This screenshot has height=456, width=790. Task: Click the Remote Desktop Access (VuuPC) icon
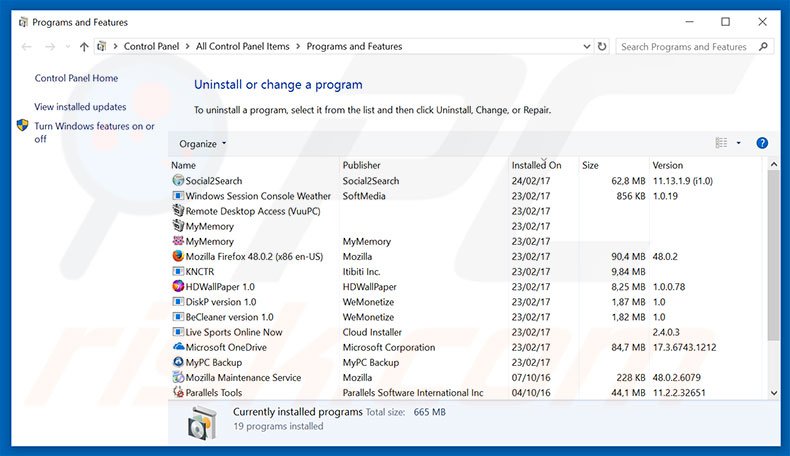click(178, 211)
